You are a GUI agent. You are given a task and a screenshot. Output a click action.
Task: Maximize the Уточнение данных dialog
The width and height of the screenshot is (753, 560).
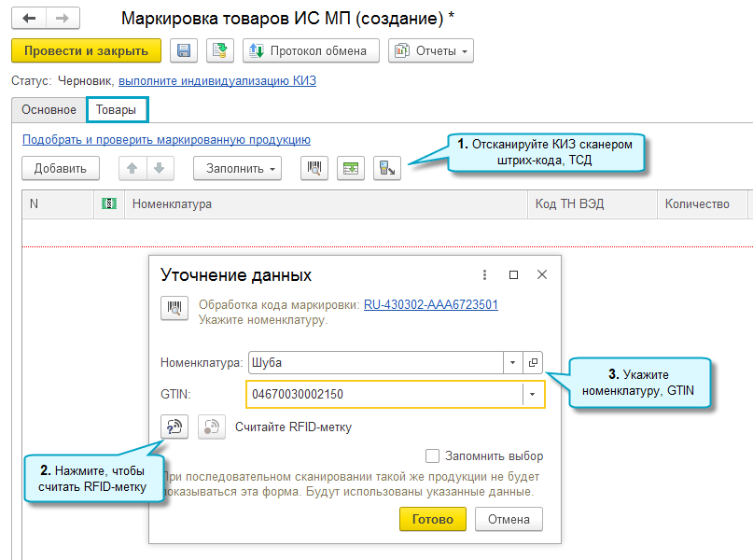tap(513, 274)
